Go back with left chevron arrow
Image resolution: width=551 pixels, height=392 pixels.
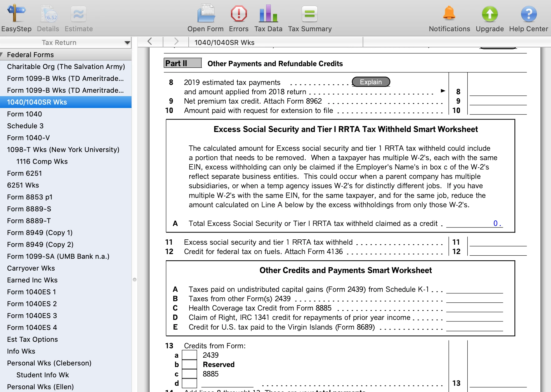click(x=150, y=42)
